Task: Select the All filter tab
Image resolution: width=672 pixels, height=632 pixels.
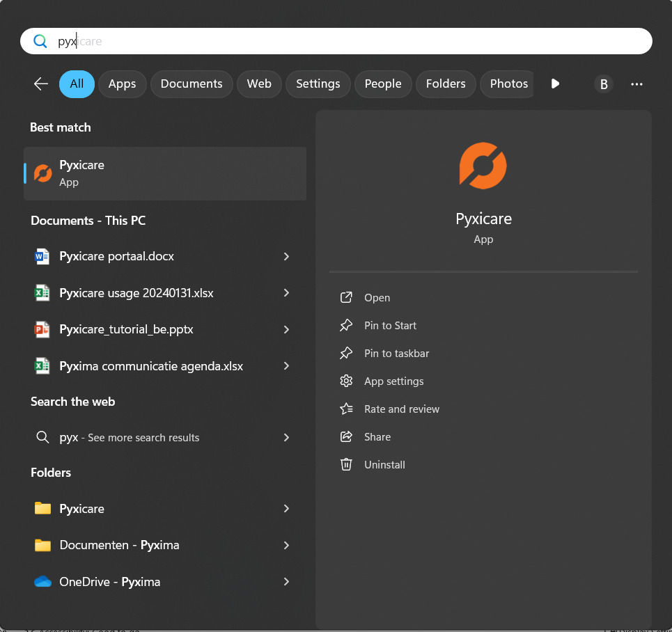Action: point(77,84)
